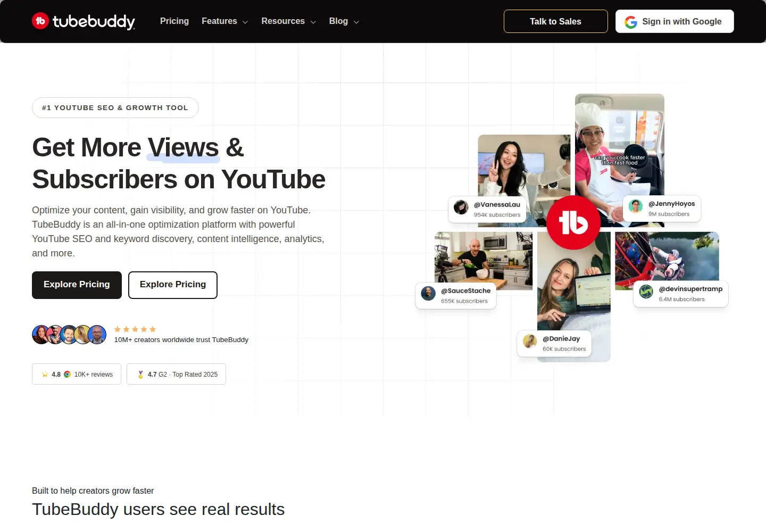Click the @DanieJay avatar icon
766x532 pixels.
[530, 341]
